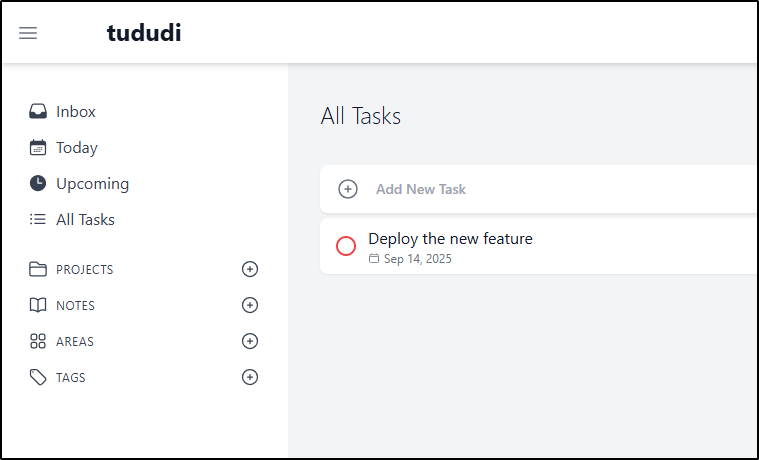This screenshot has width=759, height=460.
Task: Add a new note with plus icon
Action: click(x=250, y=305)
